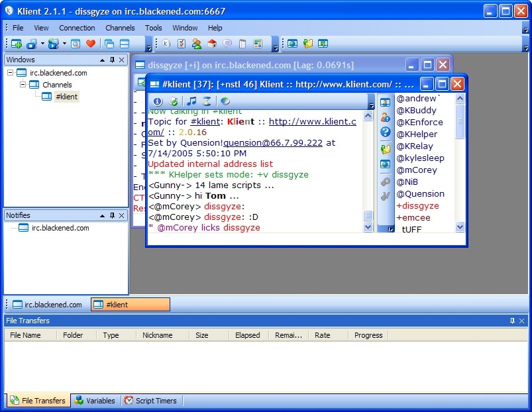Screen dimensions: 532x412
Task: Collapse the irc.blackened.com tree node
Action: [10, 73]
